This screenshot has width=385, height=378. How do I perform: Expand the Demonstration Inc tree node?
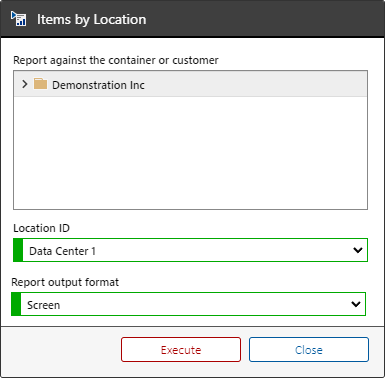coord(24,84)
